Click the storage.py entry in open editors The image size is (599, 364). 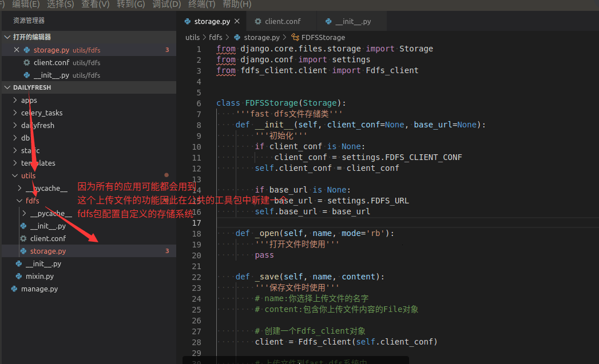click(89, 50)
